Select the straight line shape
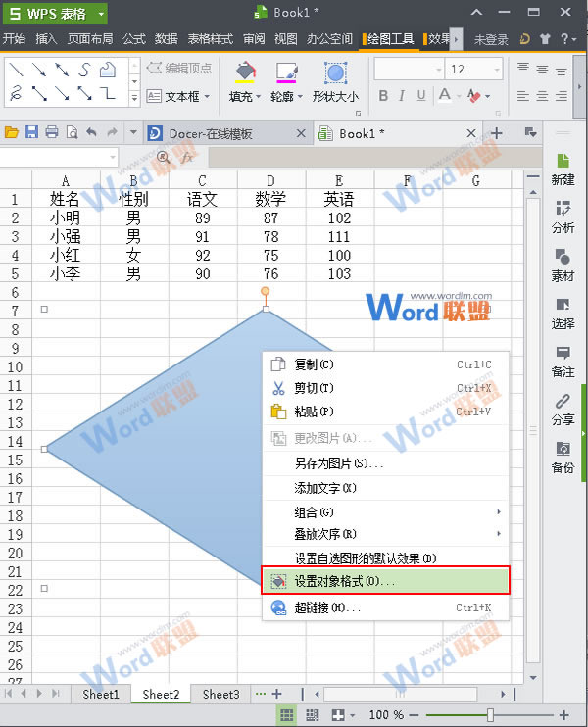This screenshot has height=727, width=588. 17,70
